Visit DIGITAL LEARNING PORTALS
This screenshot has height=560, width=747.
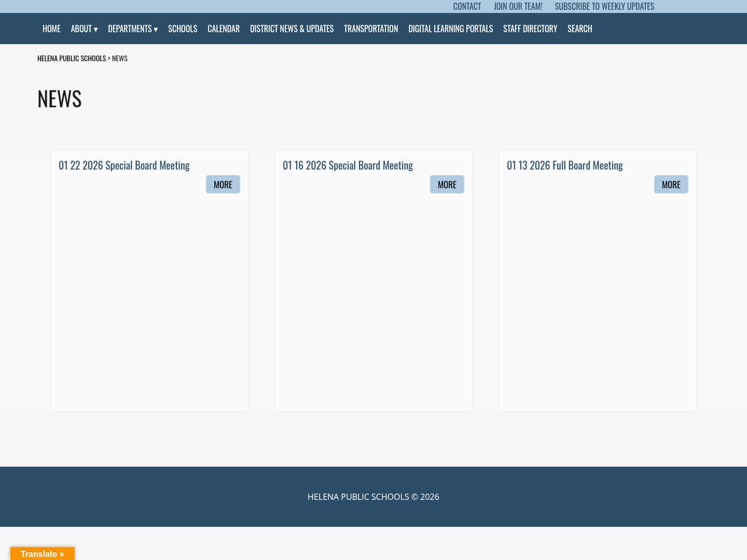(450, 29)
